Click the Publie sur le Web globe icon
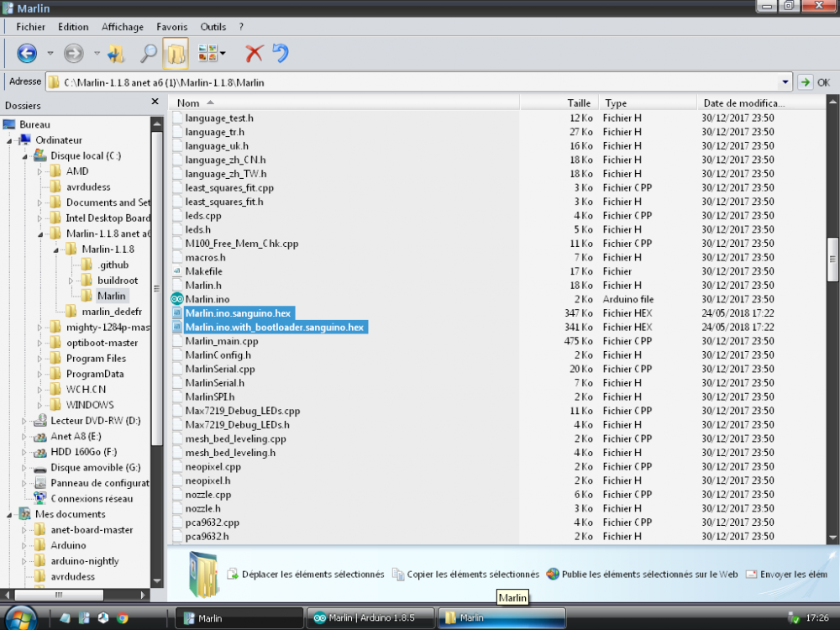This screenshot has width=840, height=630. (x=553, y=575)
